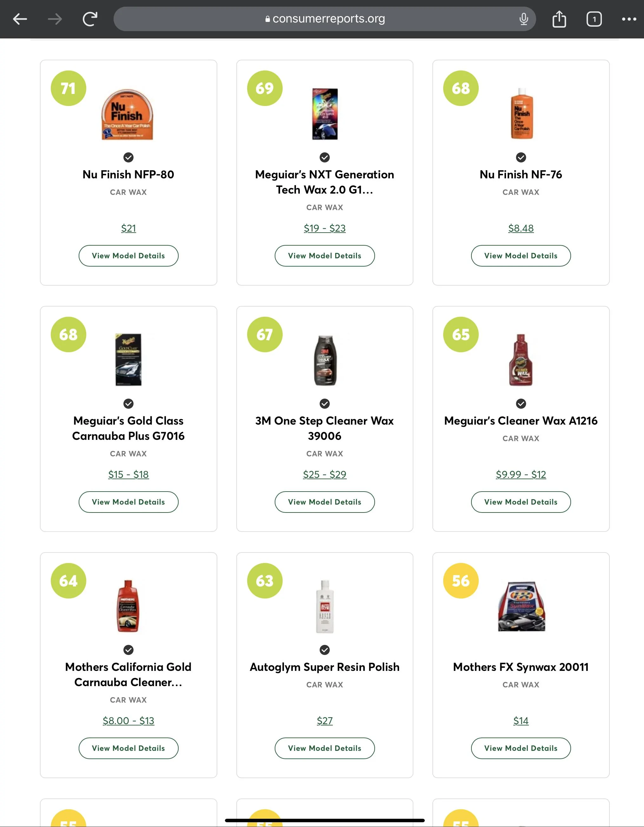View Model Details for Mothers FX Synwax 20011
The width and height of the screenshot is (644, 827).
[521, 748]
